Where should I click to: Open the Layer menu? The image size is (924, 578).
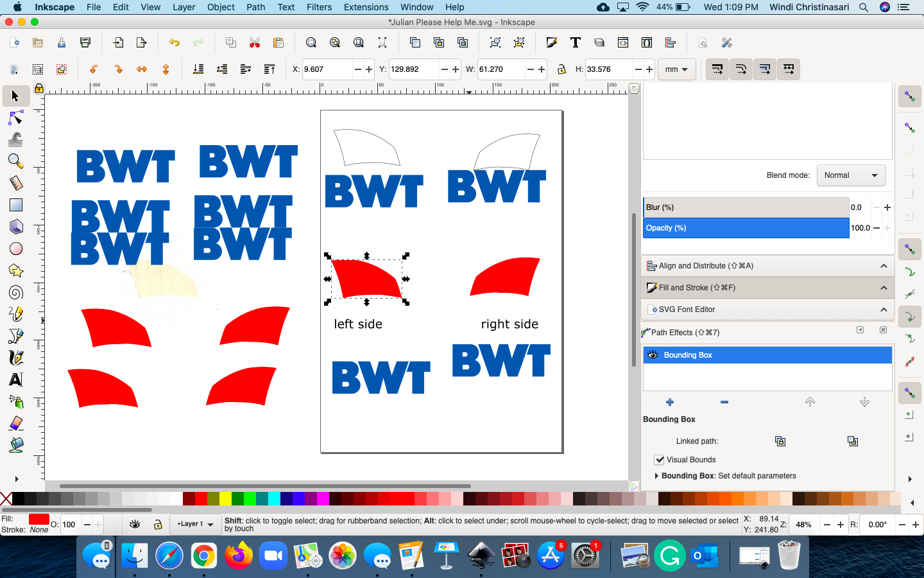[184, 7]
